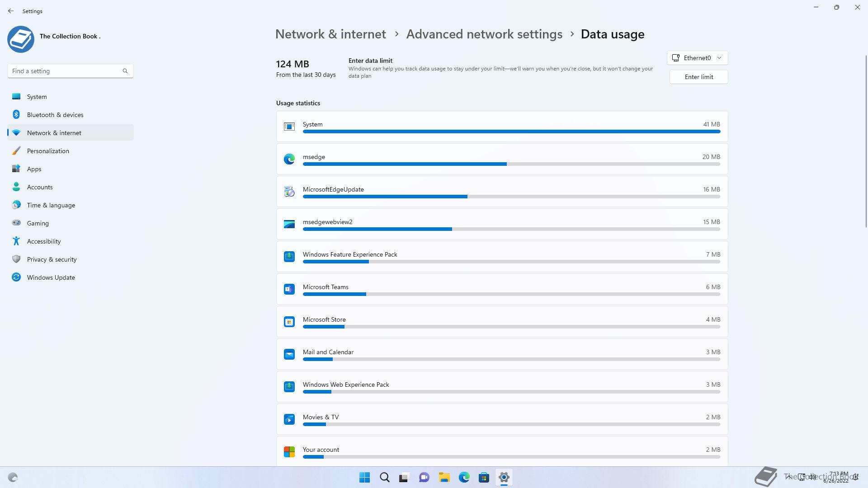Click the Data usage page title
Image resolution: width=868 pixels, height=488 pixels.
click(x=613, y=34)
